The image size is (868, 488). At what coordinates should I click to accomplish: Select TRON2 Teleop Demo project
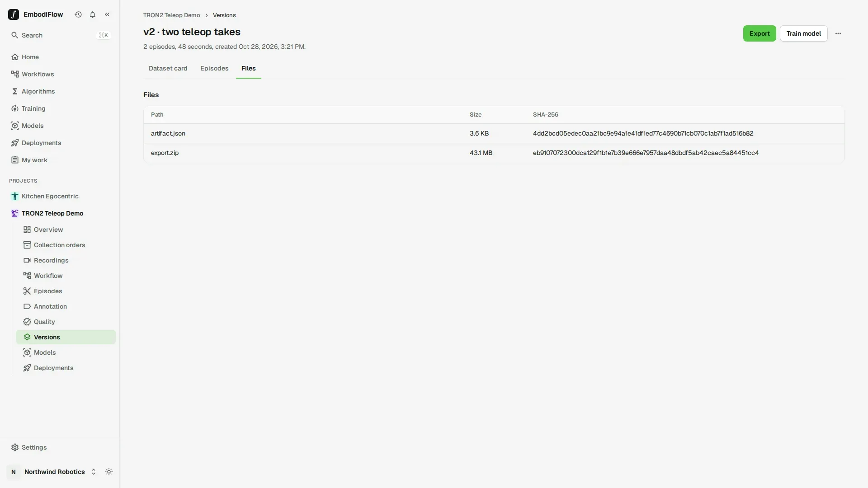click(60, 213)
